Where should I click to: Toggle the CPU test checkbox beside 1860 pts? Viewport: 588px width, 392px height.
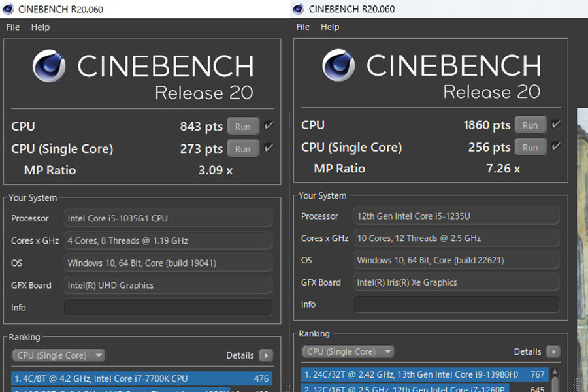click(556, 123)
